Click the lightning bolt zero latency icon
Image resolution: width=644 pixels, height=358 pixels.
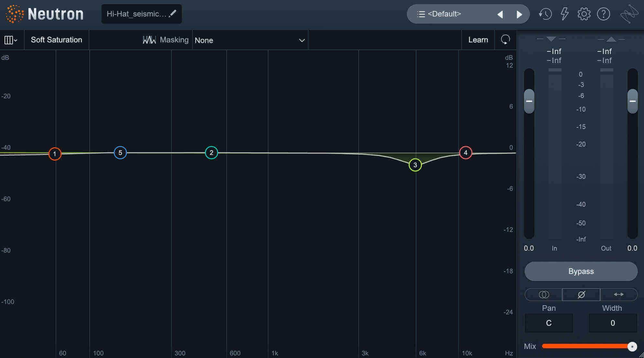click(x=565, y=14)
